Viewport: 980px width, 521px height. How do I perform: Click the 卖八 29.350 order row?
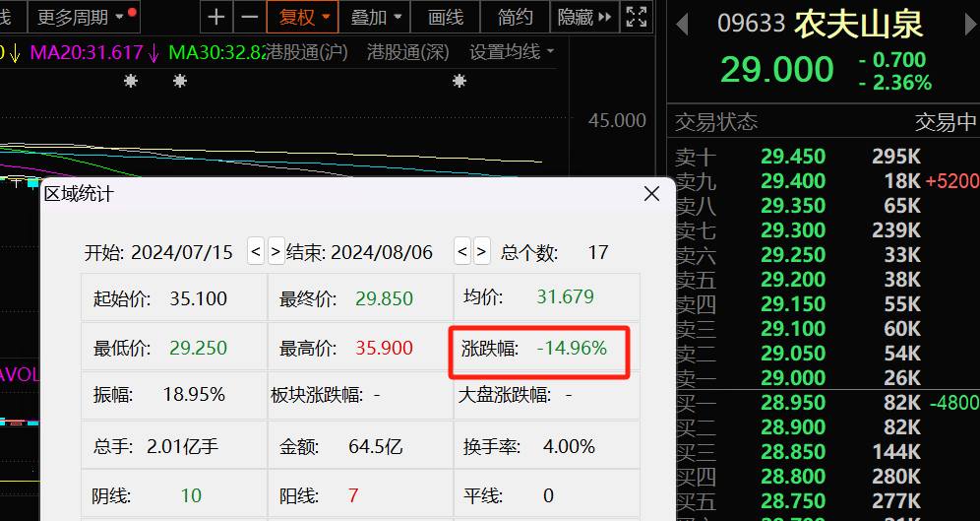(827, 205)
